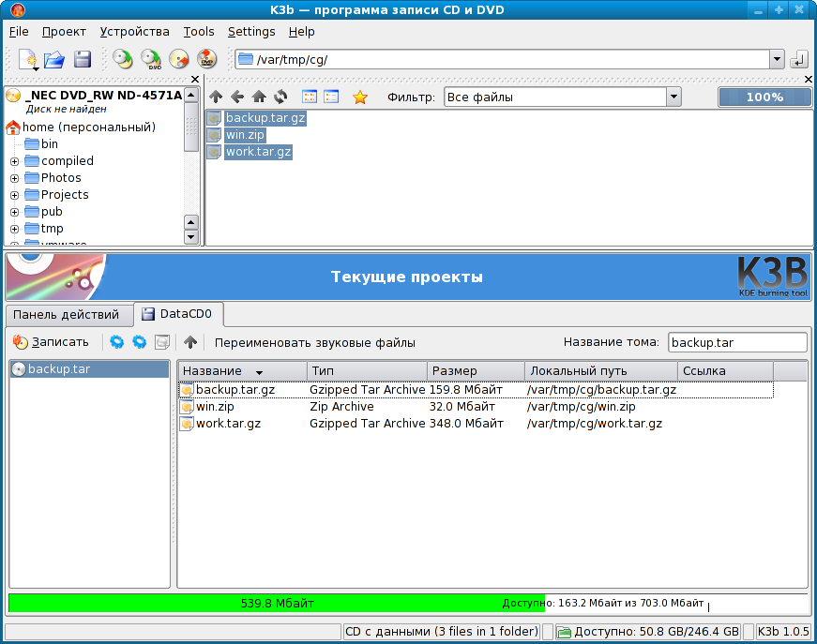Navigate up one directory in file browser

click(x=216, y=97)
